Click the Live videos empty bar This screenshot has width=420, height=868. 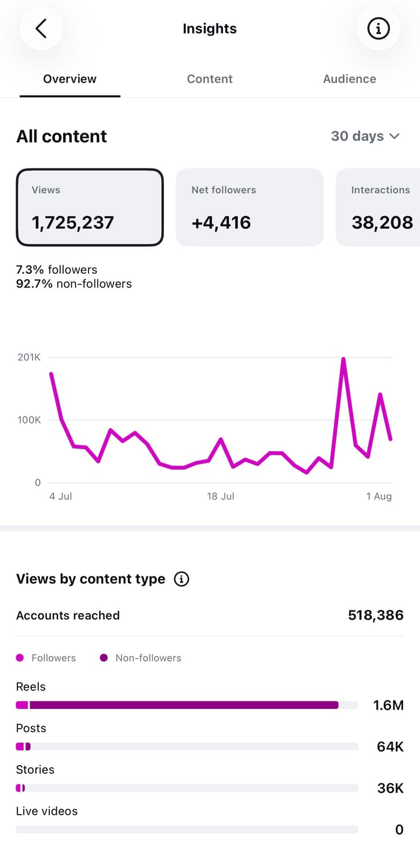[187, 829]
